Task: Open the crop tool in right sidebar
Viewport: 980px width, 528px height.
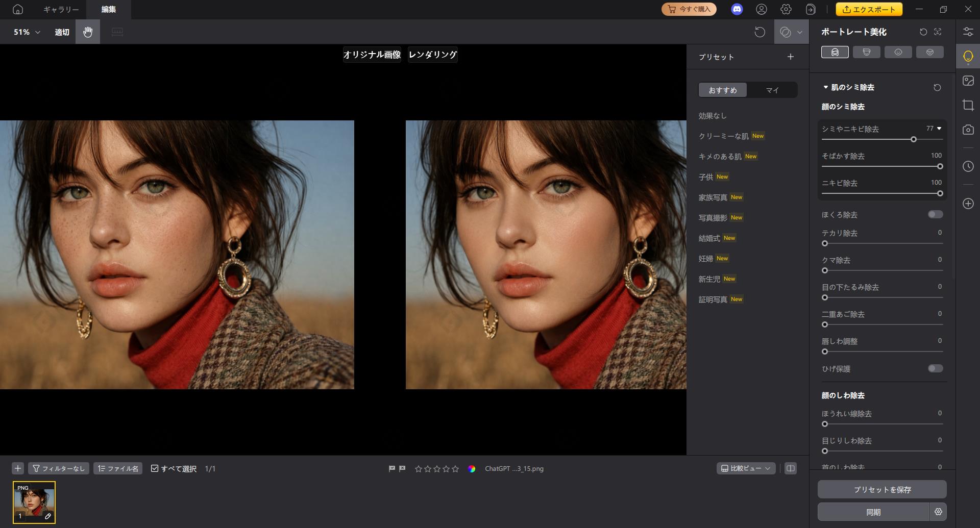Action: click(x=968, y=106)
